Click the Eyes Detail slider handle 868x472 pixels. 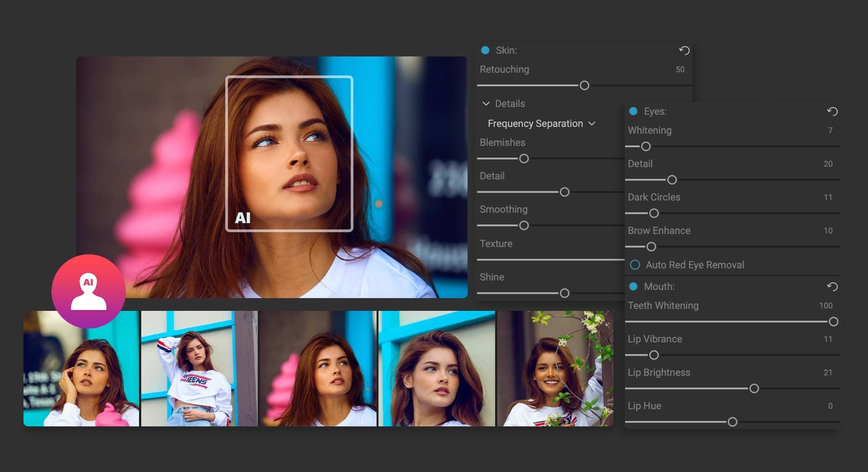[x=672, y=180]
